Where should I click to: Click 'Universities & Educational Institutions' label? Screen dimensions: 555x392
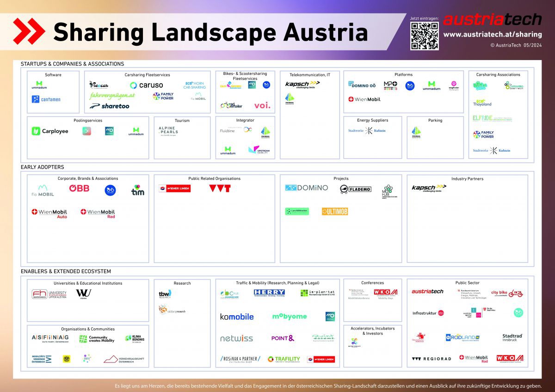(x=88, y=283)
